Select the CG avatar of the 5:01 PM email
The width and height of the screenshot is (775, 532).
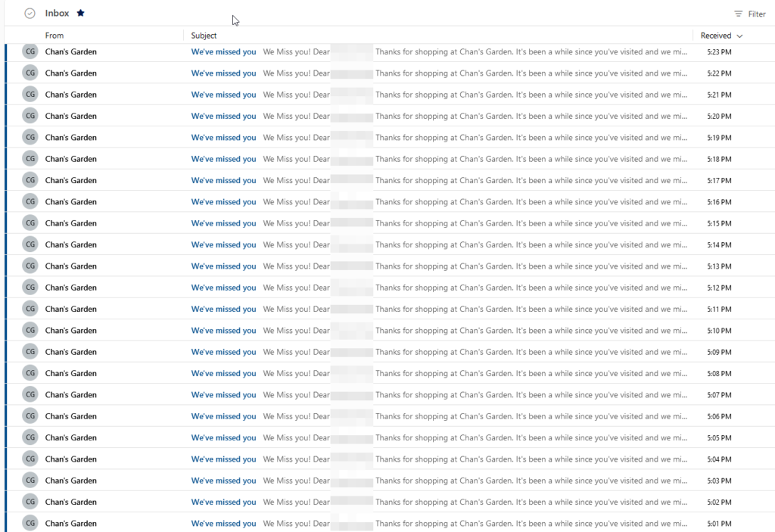click(30, 524)
